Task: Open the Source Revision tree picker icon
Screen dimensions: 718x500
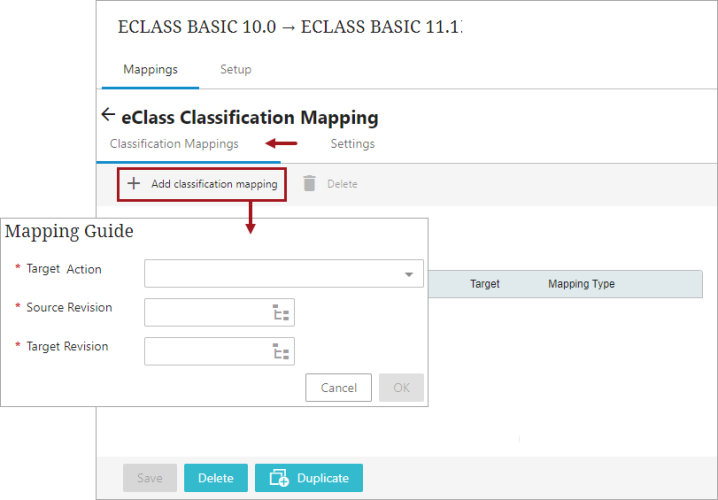Action: pyautogui.click(x=281, y=312)
